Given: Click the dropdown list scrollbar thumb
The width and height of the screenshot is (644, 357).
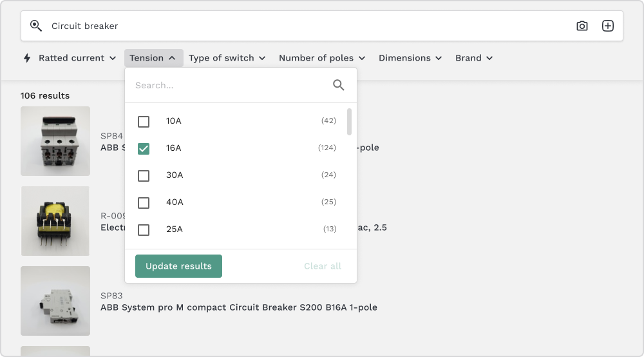Looking at the screenshot, I should click(x=349, y=122).
